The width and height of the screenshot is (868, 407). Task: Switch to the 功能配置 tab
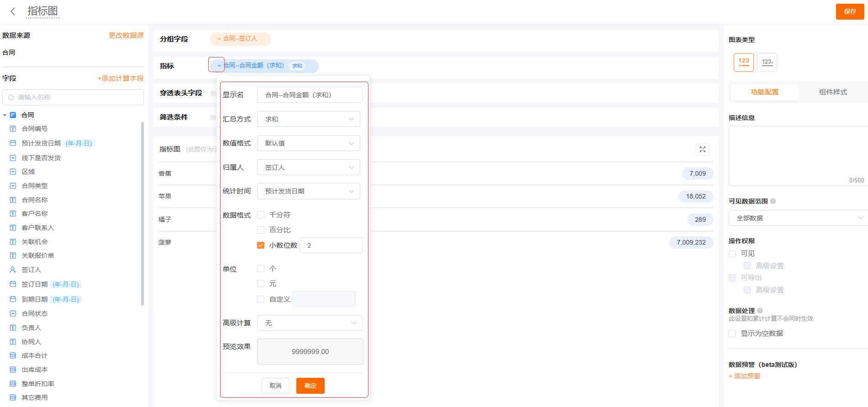tap(764, 92)
